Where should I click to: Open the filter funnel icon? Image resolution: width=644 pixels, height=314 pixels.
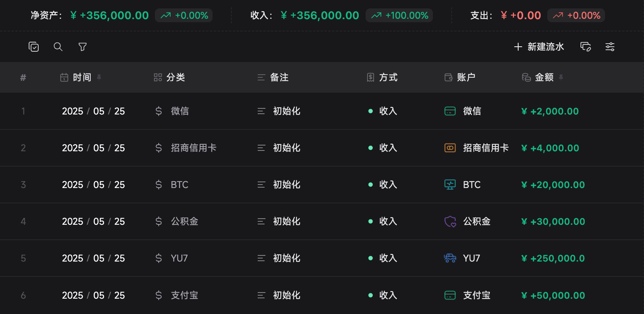click(x=83, y=47)
